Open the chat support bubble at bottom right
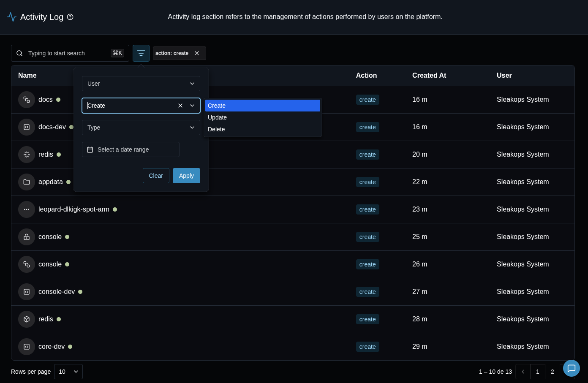The height and width of the screenshot is (383, 588). pyautogui.click(x=572, y=368)
